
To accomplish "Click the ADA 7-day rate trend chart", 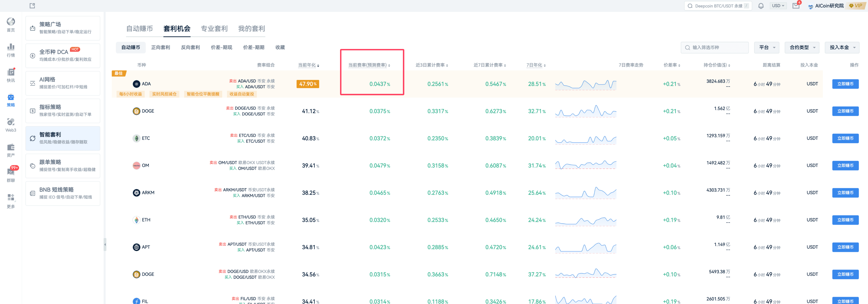I will pos(586,85).
